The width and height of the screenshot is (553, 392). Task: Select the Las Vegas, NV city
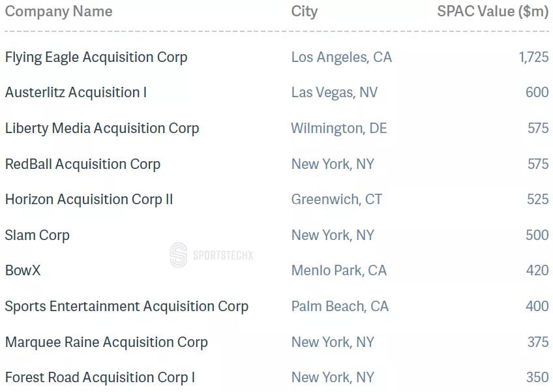335,93
